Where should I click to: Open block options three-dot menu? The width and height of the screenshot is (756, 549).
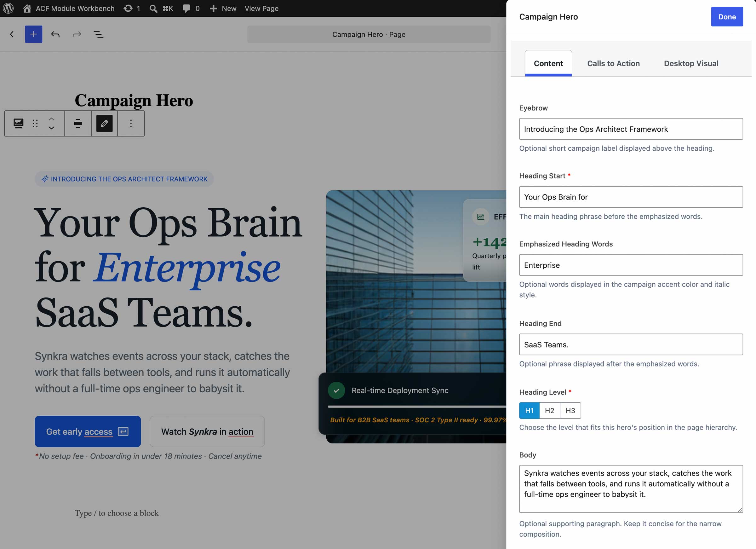131,124
